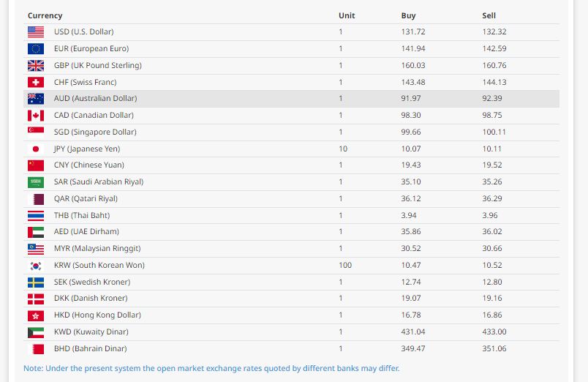Click the UK Union Jack flag icon
588x382 pixels.
(36, 66)
